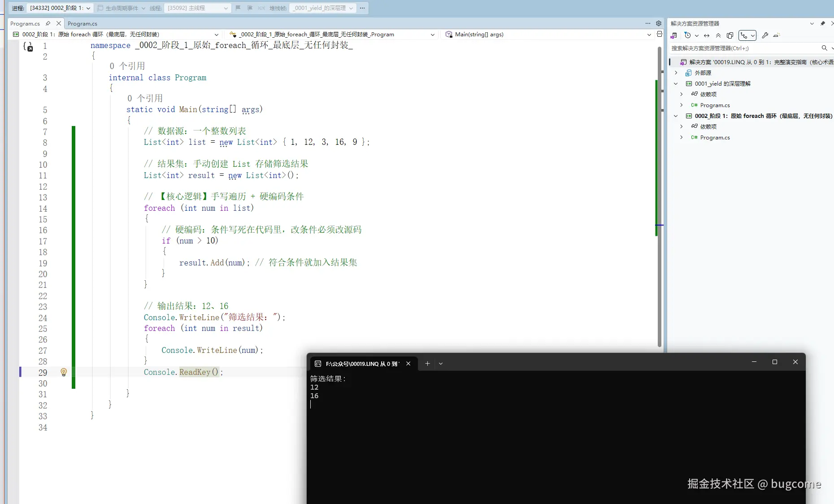Image resolution: width=834 pixels, height=504 pixels.
Task: Toggle auto-hide pin on Solution Explorer
Action: click(x=822, y=23)
